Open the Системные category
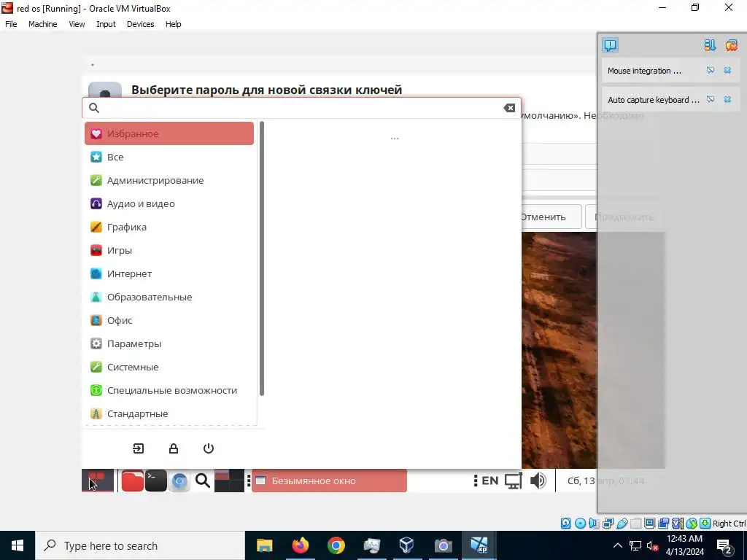Viewport: 747px width, 560px height. (169, 367)
